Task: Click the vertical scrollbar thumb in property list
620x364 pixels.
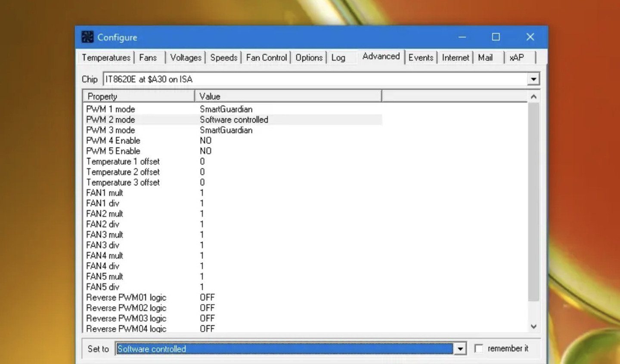Action: 533,202
